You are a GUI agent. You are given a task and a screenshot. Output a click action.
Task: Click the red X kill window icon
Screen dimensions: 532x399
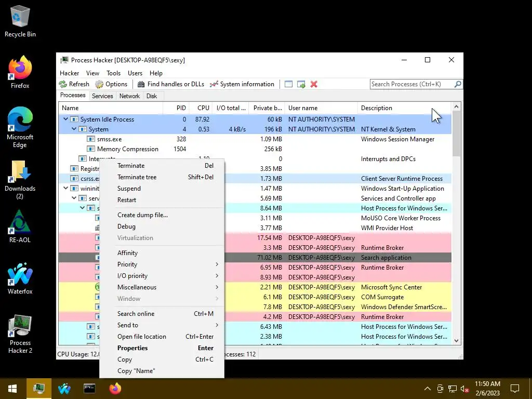[x=314, y=84]
